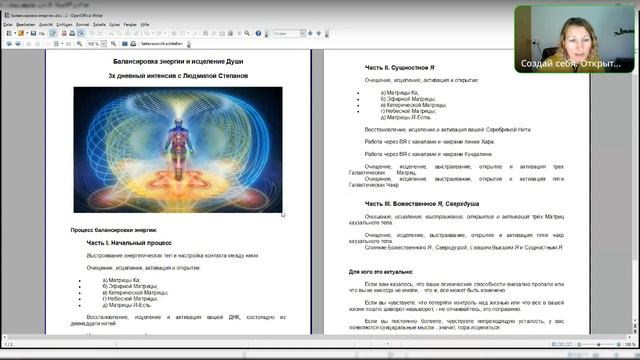The width and height of the screenshot is (640, 360).
Task: Expand the Finden search history dropdown
Action: (x=303, y=33)
